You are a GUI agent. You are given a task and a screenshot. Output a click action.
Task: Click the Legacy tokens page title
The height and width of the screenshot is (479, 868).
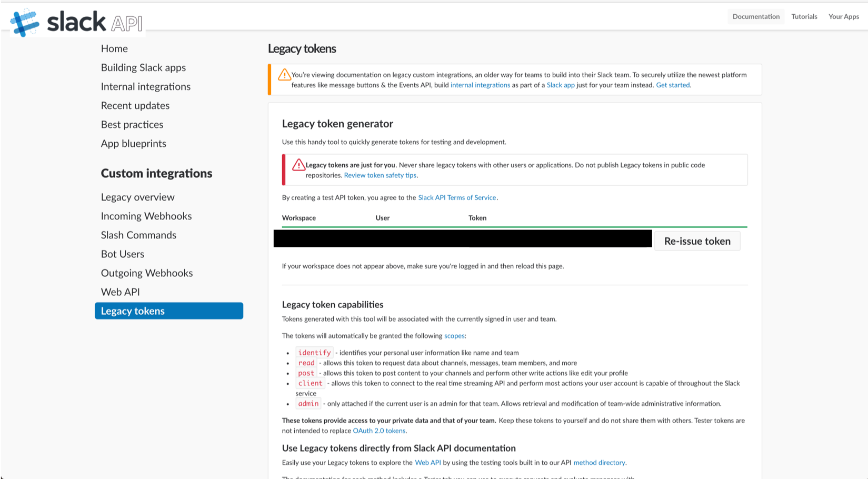tap(302, 48)
